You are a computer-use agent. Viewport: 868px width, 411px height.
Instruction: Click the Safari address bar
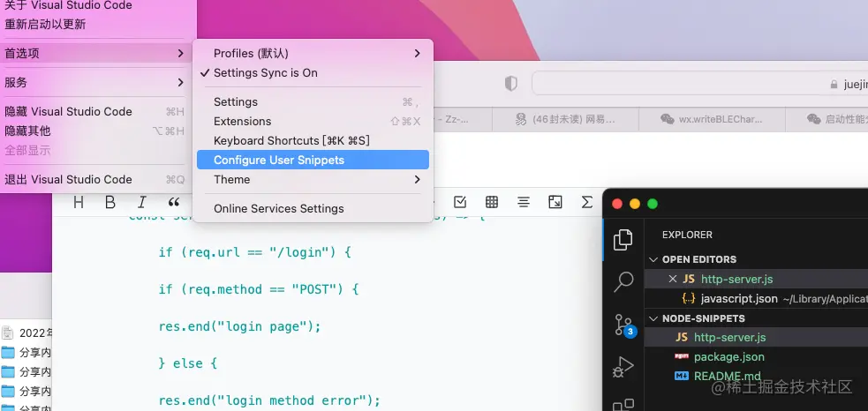coord(699,84)
